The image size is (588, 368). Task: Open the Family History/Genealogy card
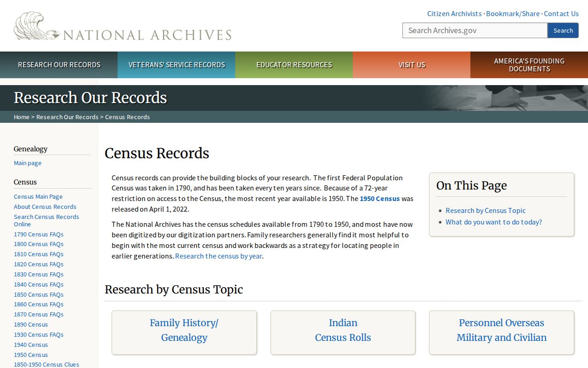[184, 333]
